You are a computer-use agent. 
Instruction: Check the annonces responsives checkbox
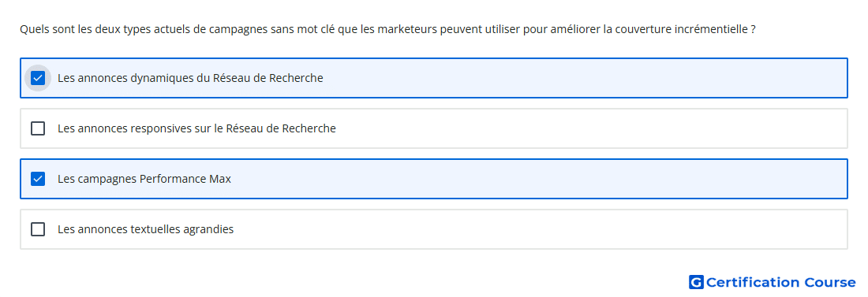tap(38, 128)
